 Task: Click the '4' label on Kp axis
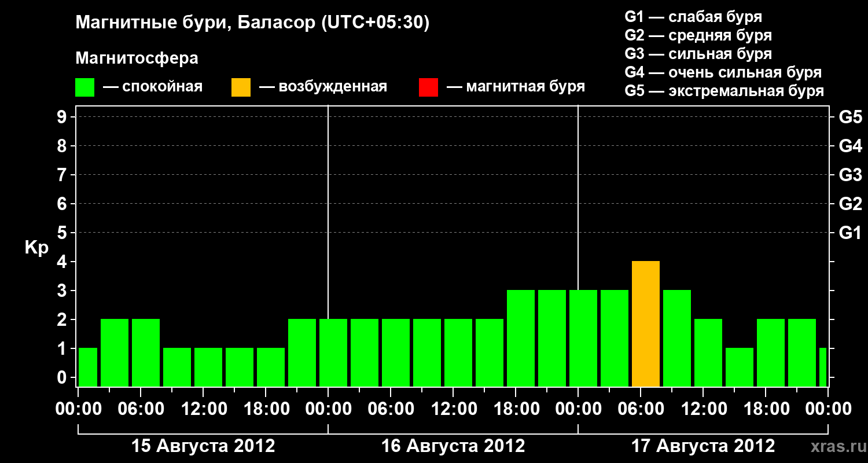63,262
